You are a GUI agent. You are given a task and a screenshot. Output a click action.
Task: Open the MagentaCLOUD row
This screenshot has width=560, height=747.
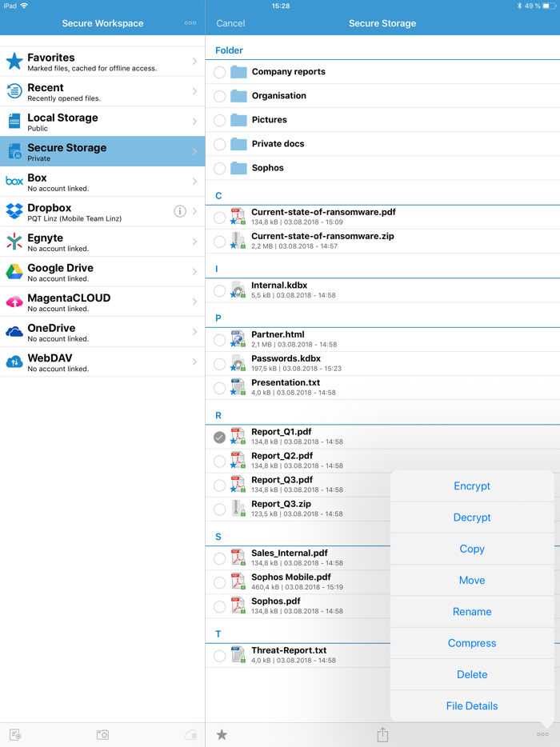[102, 302]
